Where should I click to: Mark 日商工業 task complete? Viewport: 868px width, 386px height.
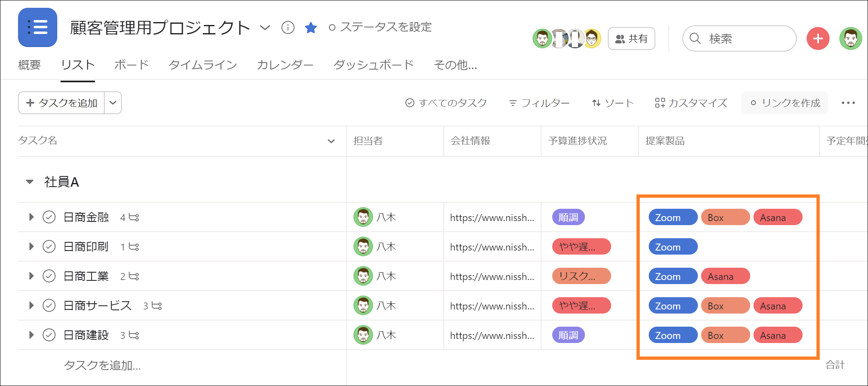pos(49,276)
